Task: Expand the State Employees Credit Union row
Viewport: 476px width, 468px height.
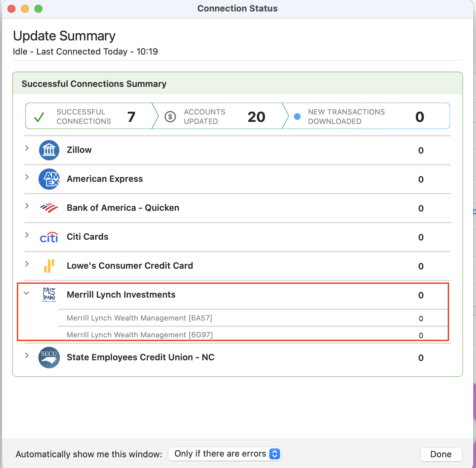Action: click(x=27, y=356)
